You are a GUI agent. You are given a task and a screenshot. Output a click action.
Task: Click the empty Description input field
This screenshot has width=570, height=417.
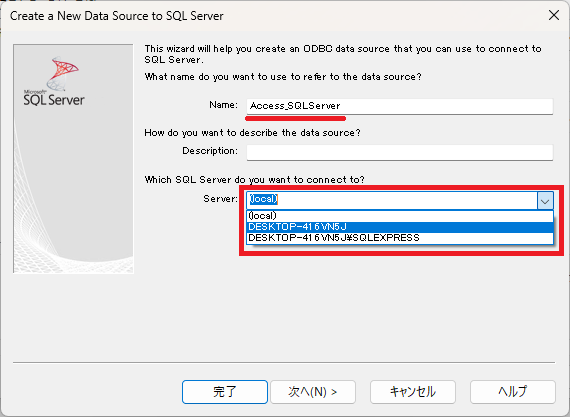[x=400, y=152]
